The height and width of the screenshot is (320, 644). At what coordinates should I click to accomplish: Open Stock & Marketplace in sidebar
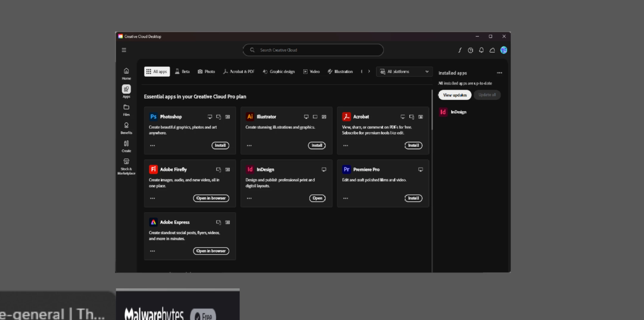(126, 167)
